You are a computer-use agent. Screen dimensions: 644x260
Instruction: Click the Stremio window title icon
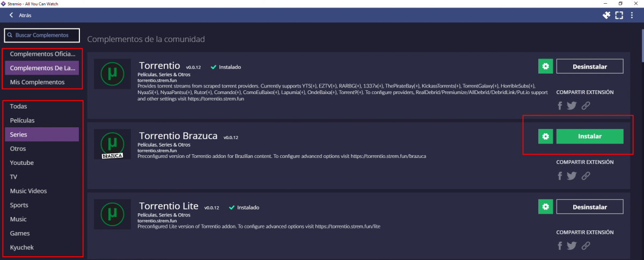[4, 3]
